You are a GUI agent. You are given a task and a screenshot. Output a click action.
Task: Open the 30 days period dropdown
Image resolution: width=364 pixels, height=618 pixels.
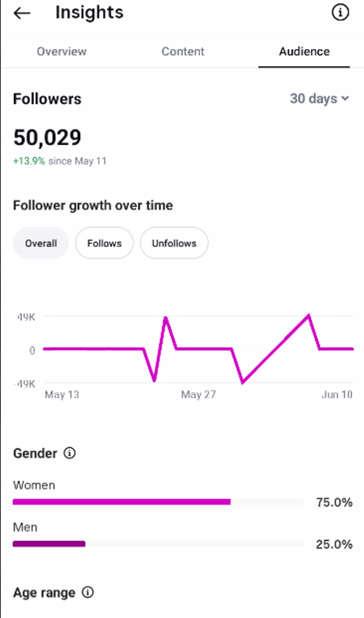(x=320, y=98)
